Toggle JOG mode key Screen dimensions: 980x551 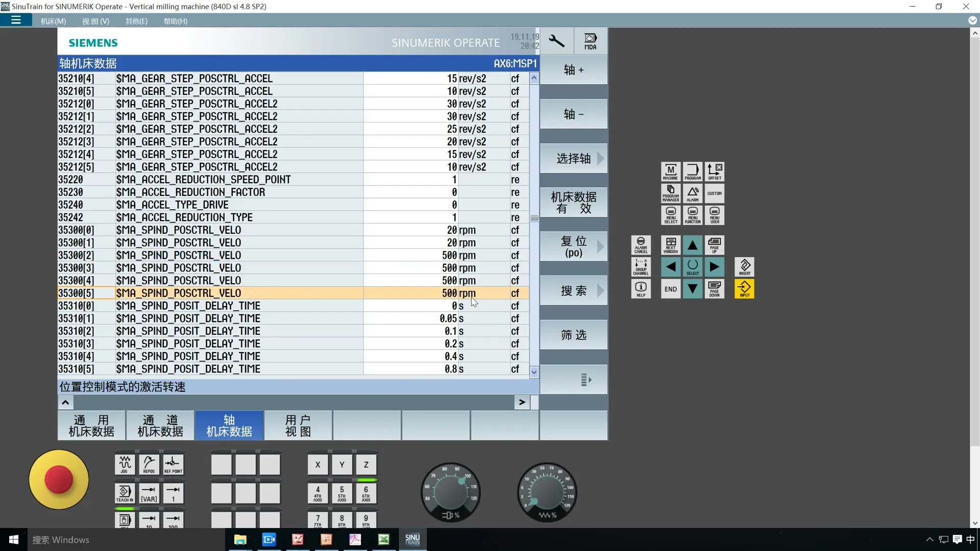tap(125, 464)
